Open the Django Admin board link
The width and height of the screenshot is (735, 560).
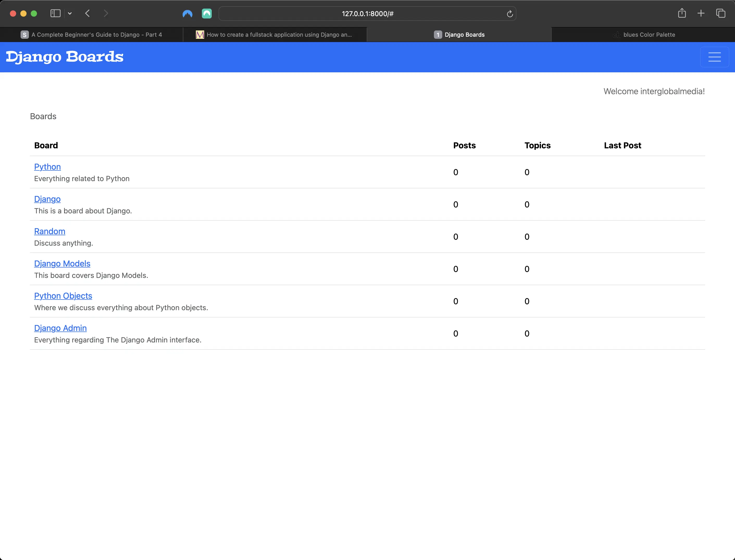[x=60, y=328]
